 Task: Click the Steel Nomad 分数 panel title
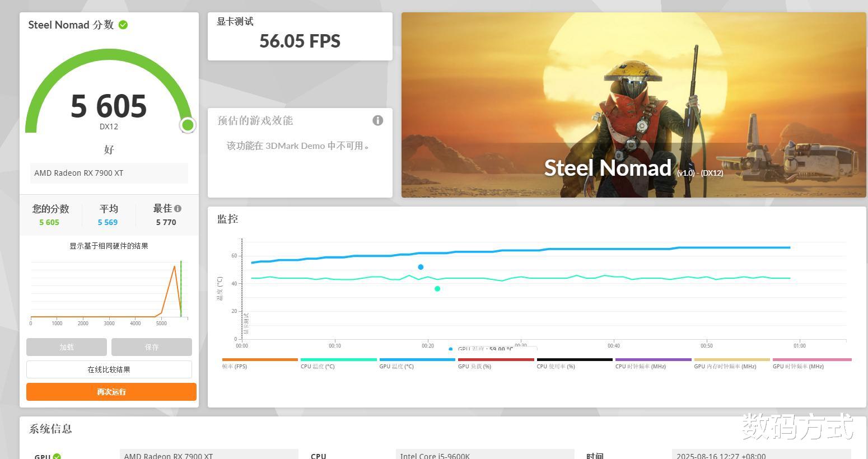pyautogui.click(x=71, y=25)
